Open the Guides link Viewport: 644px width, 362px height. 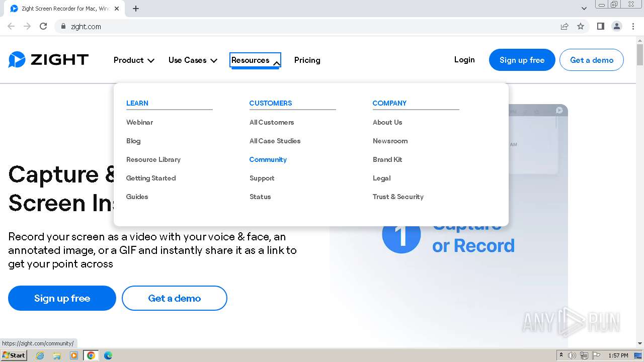137,197
